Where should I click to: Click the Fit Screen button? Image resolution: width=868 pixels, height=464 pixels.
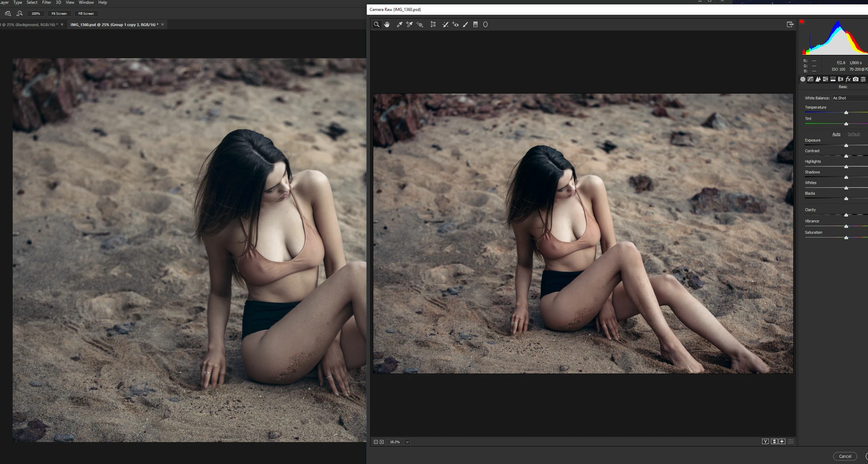pos(59,13)
